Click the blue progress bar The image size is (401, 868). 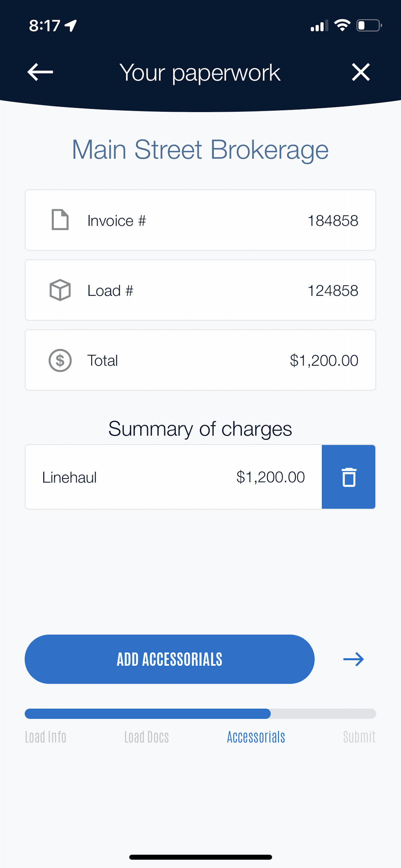(148, 714)
